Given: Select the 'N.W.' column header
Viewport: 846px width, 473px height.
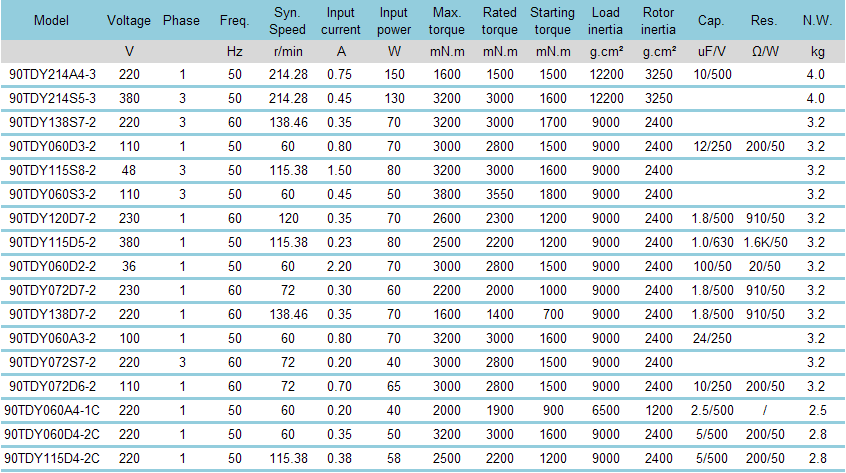Looking at the screenshot, I should (x=817, y=20).
